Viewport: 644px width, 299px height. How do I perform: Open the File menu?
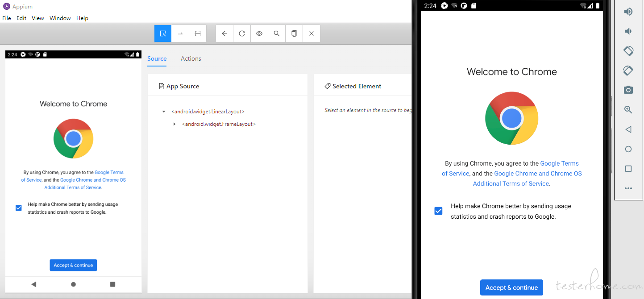coord(7,18)
